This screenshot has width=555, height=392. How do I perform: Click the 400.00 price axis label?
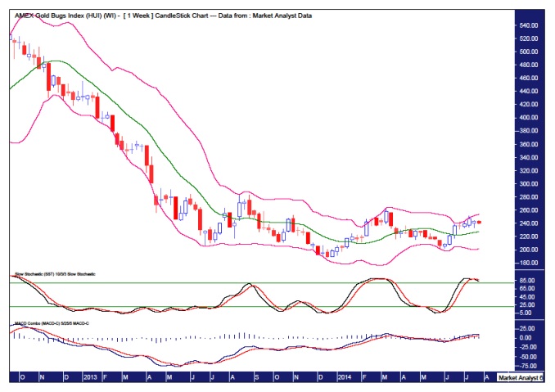(x=529, y=118)
